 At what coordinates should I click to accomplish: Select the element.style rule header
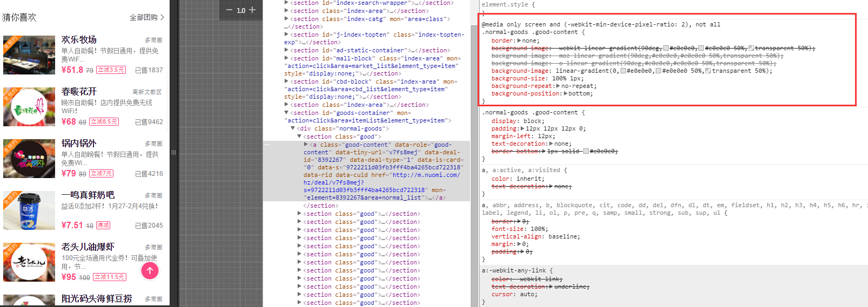(508, 4)
